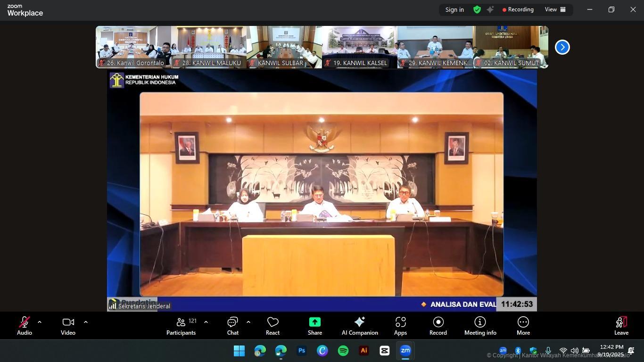Image resolution: width=644 pixels, height=362 pixels.
Task: Open the clock and calendar at 12:42 PM
Action: (611, 351)
